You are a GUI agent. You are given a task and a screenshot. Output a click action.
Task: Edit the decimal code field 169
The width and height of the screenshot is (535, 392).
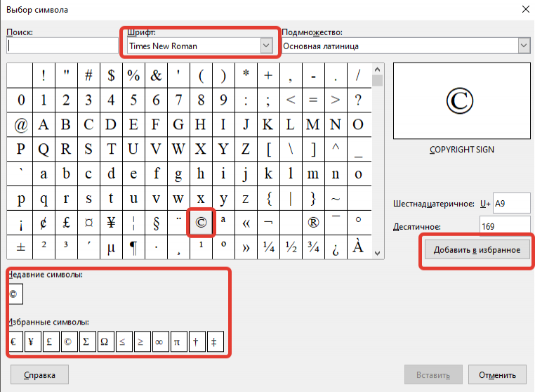click(505, 226)
